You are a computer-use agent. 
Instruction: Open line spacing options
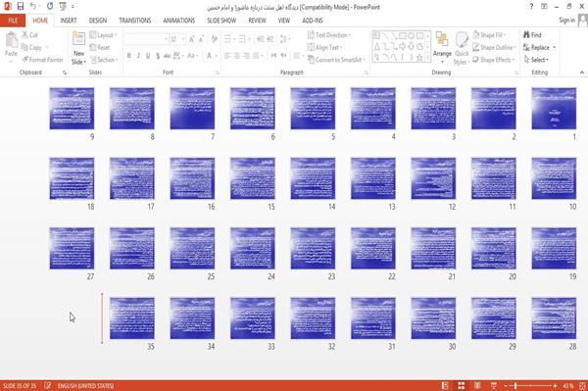coord(284,39)
